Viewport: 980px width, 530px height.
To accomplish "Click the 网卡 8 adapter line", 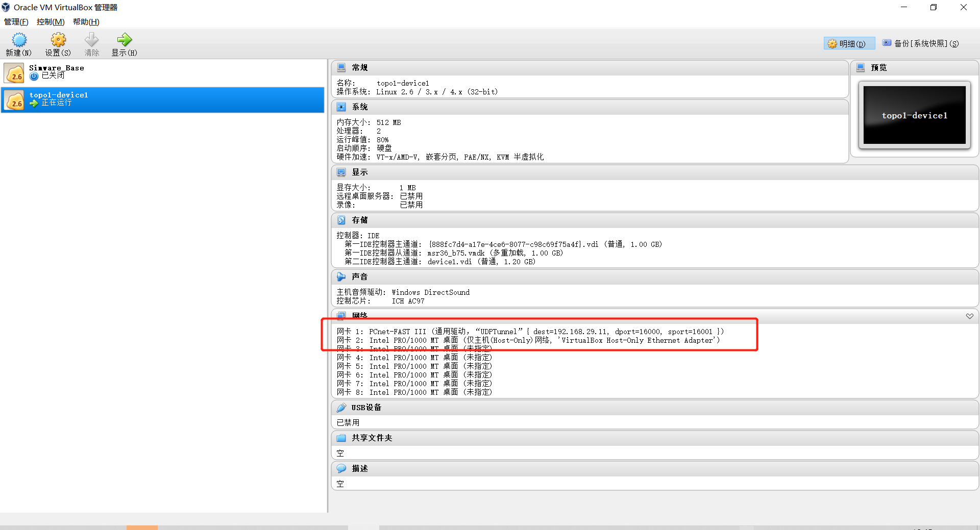I will pos(414,392).
